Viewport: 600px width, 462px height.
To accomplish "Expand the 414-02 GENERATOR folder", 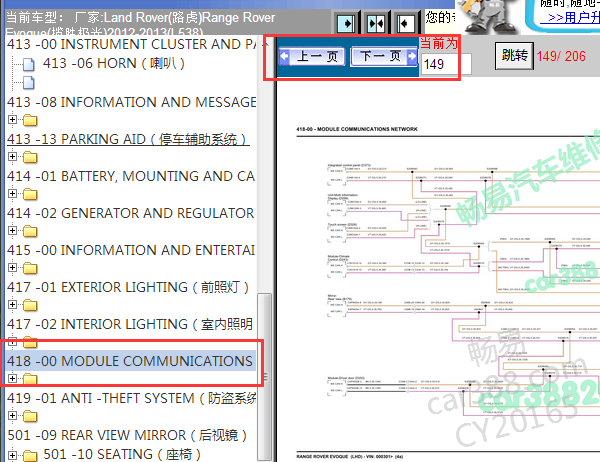I will [12, 230].
